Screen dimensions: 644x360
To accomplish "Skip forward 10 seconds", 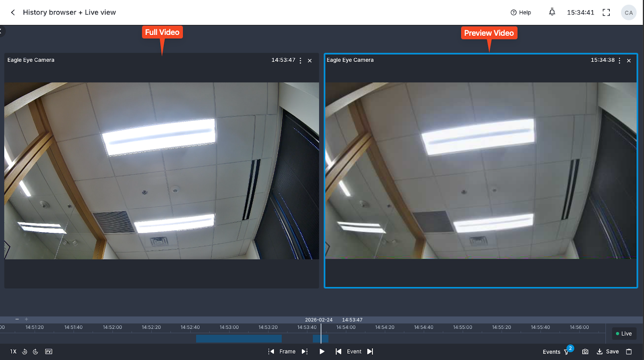I will click(x=35, y=352).
